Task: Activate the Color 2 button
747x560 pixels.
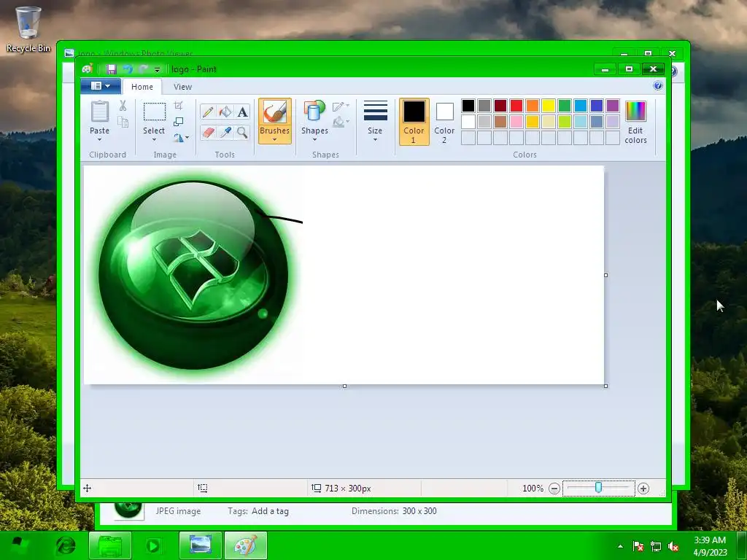Action: point(444,122)
